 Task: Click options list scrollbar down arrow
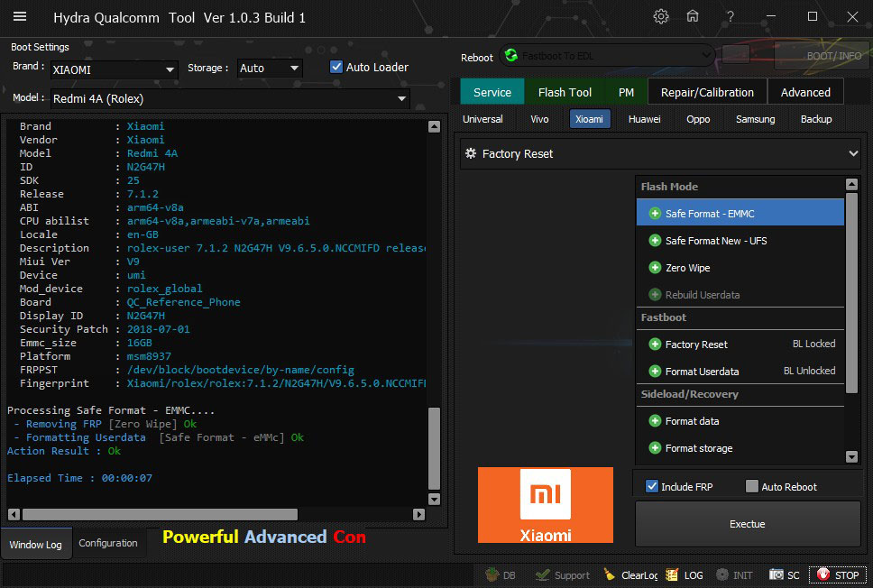click(x=851, y=457)
